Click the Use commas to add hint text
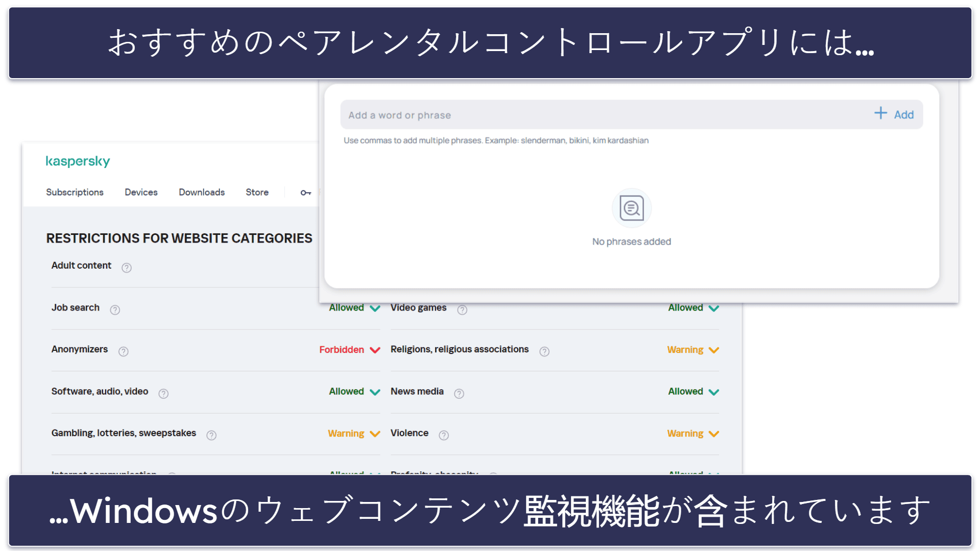The width and height of the screenshot is (980, 551). (496, 140)
